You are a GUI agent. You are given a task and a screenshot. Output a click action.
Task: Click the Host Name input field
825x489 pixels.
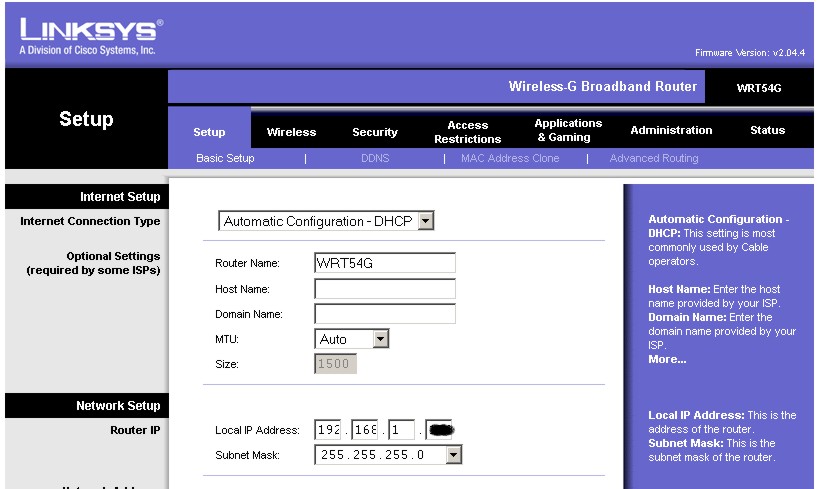click(385, 288)
